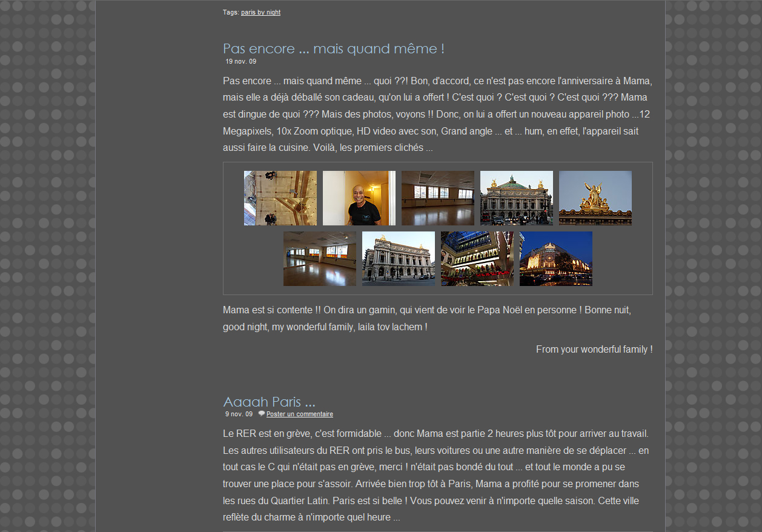Open the mirrored ceiling reflection photo thumbnail

pyautogui.click(x=280, y=198)
